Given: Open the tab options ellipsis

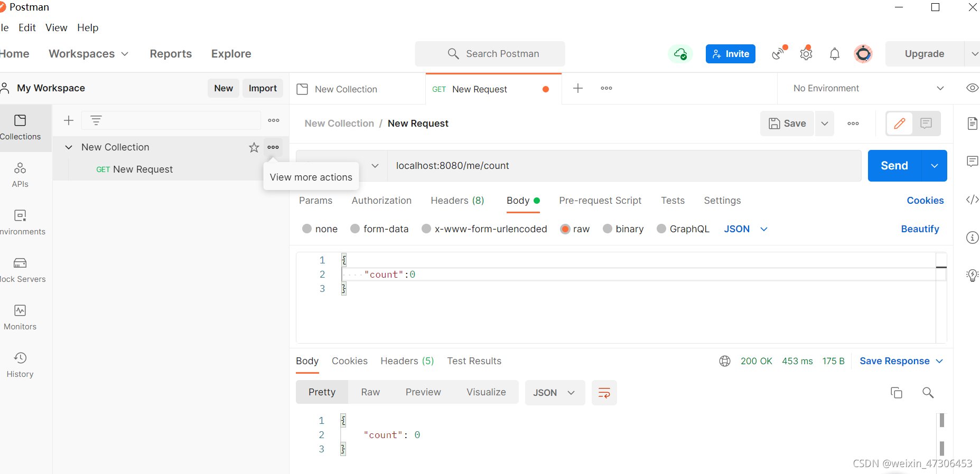Looking at the screenshot, I should [x=606, y=88].
